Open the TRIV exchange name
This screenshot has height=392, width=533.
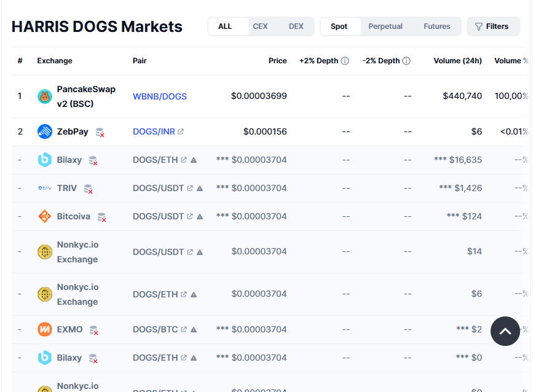click(x=67, y=188)
